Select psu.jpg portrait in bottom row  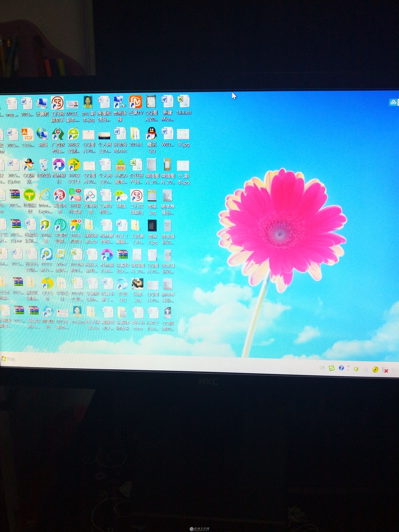click(78, 315)
